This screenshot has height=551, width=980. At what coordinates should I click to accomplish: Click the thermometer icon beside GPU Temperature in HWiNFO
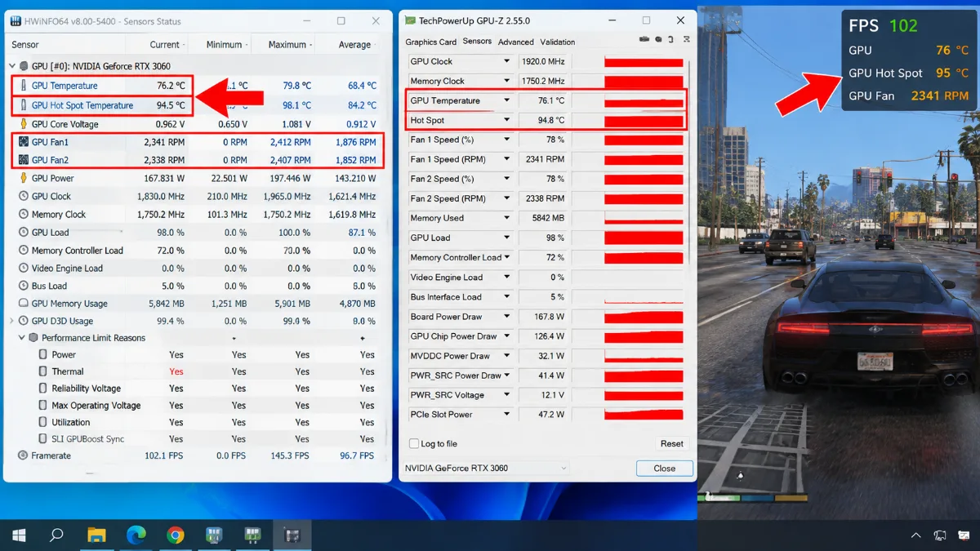23,86
